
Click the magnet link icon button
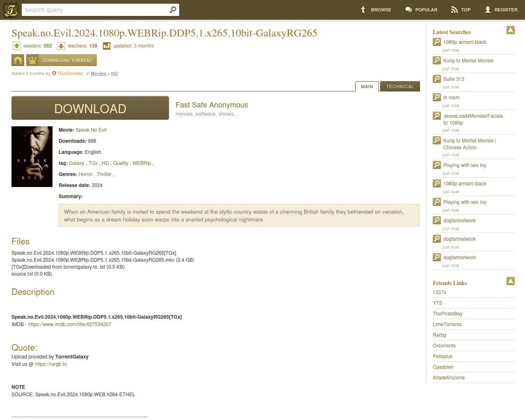click(x=18, y=60)
